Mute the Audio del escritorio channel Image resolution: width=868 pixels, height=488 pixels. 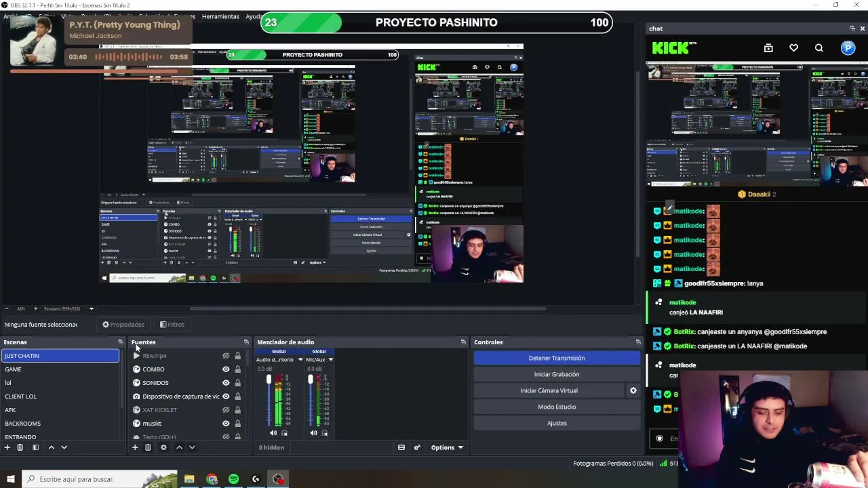(x=273, y=433)
